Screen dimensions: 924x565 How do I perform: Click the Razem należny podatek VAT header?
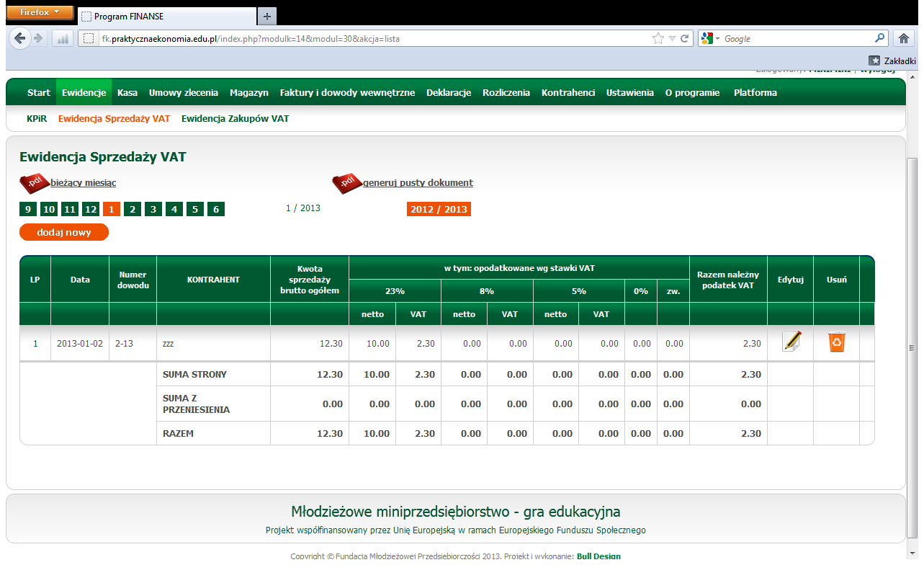(728, 280)
